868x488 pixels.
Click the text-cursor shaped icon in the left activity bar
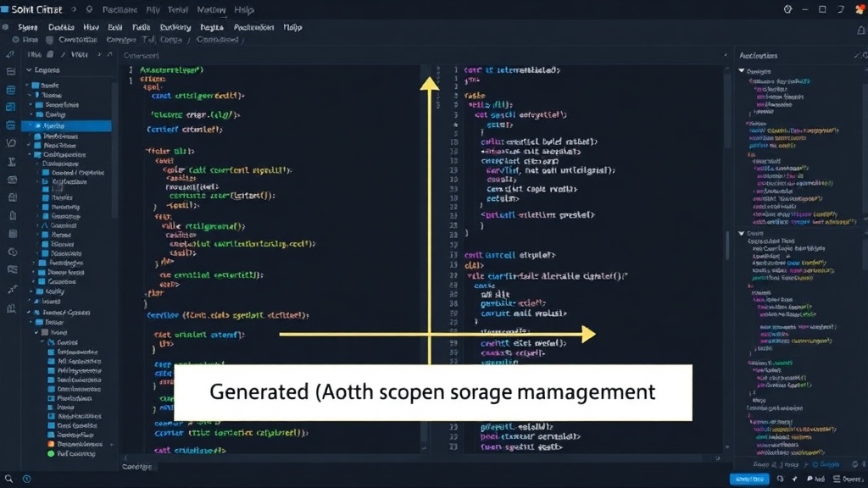tap(12, 162)
